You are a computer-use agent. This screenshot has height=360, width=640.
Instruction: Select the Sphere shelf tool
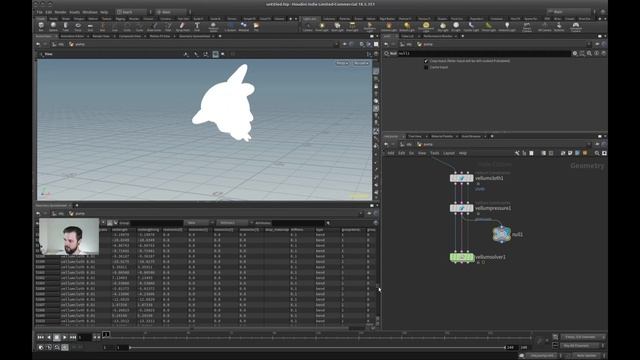53,27
